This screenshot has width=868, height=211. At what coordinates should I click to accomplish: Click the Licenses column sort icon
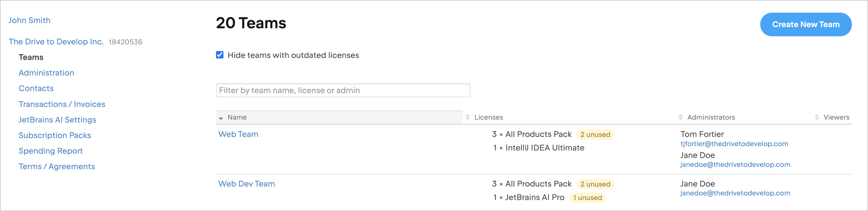point(467,117)
